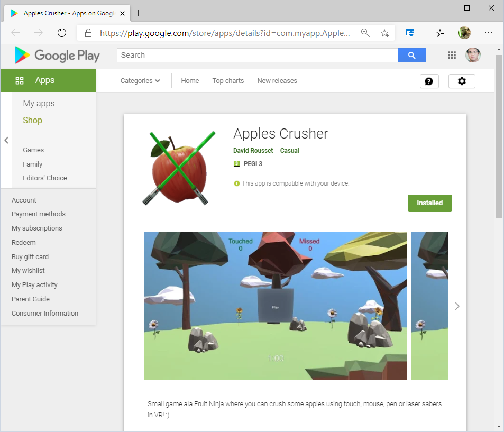
Task: Click the browser address bar URL
Action: pos(225,33)
